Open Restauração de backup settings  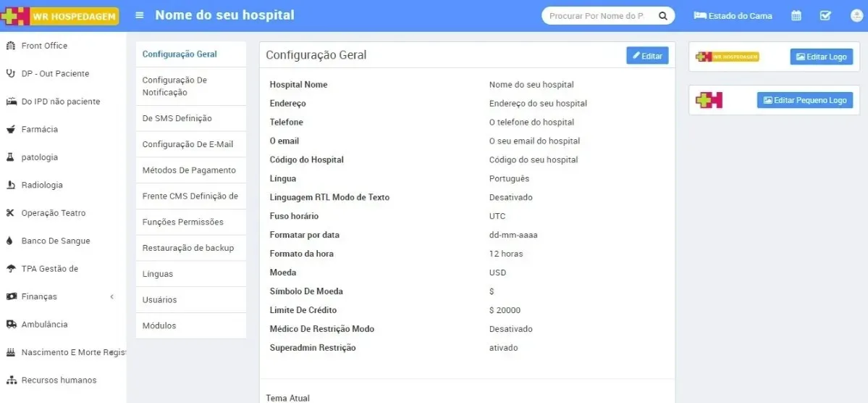click(191, 248)
